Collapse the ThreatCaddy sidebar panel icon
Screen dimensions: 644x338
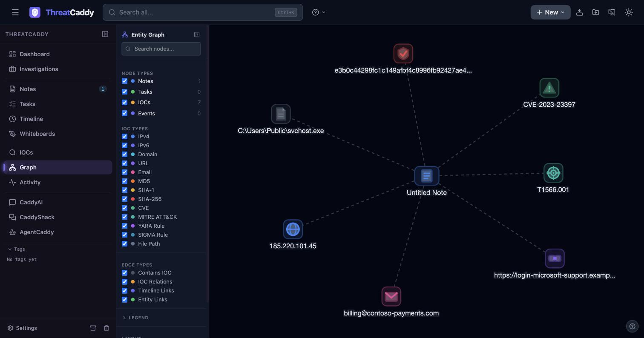tap(105, 34)
